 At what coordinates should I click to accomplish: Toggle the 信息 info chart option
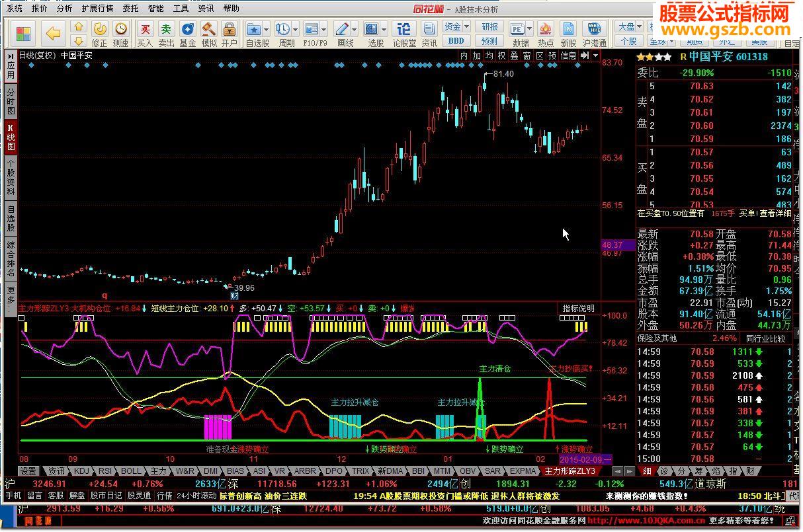[569, 56]
